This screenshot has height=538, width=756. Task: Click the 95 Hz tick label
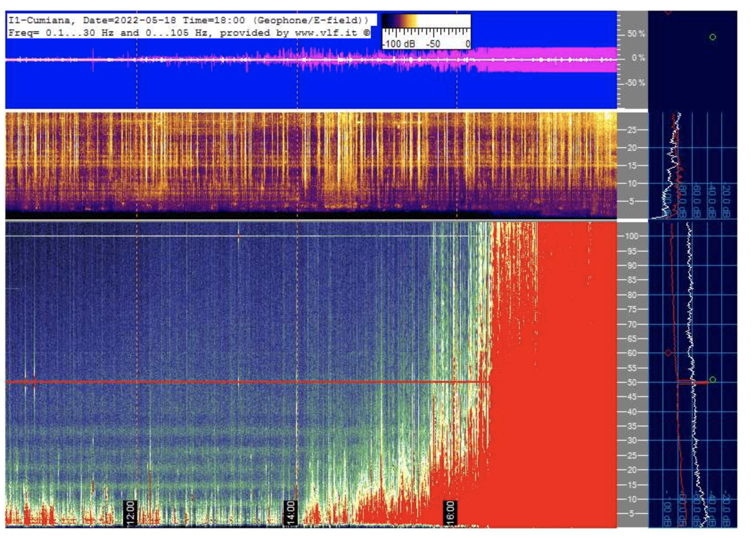tap(632, 251)
